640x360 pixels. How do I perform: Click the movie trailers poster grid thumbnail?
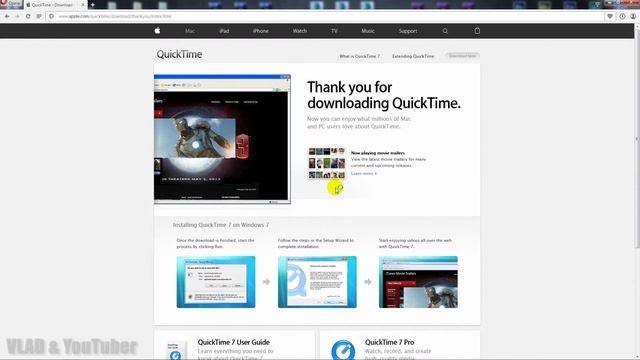(x=327, y=163)
